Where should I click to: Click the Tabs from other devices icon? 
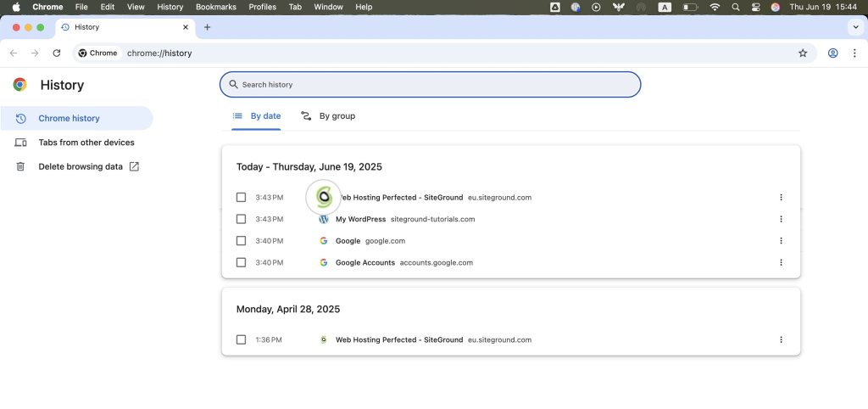click(x=20, y=143)
